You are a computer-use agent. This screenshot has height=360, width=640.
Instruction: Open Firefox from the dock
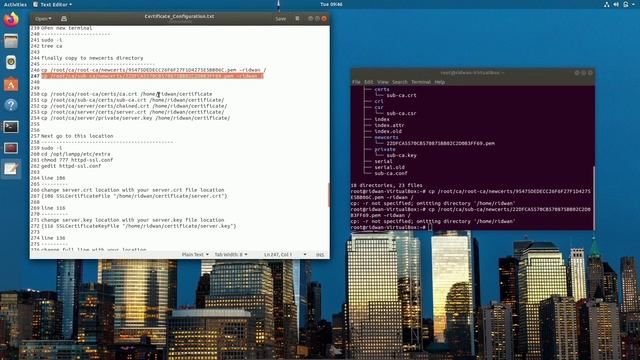(11, 20)
